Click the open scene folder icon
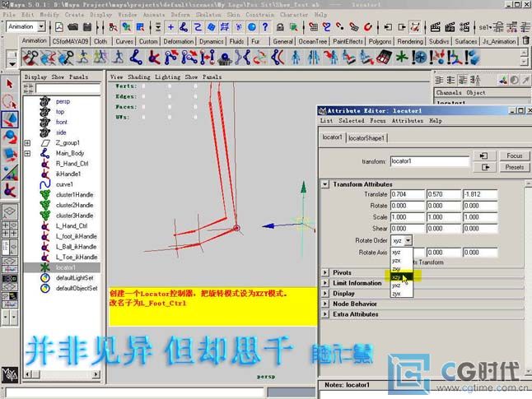 pos(73,27)
